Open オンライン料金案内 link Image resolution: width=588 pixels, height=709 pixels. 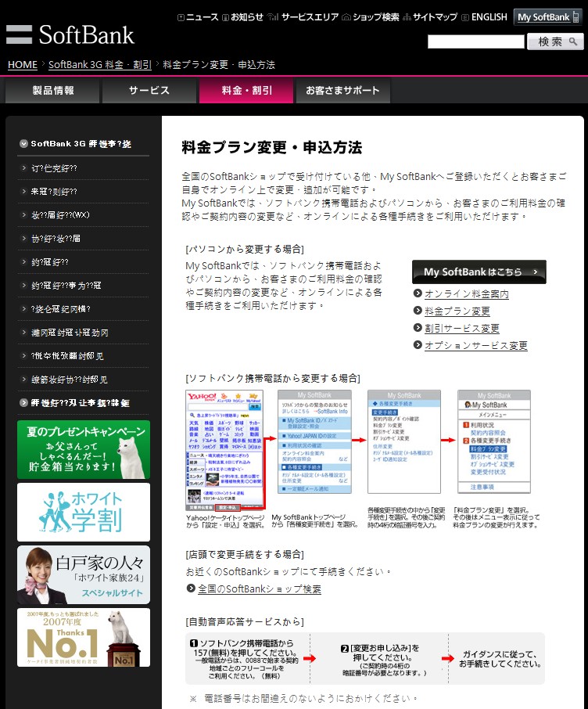(x=467, y=294)
